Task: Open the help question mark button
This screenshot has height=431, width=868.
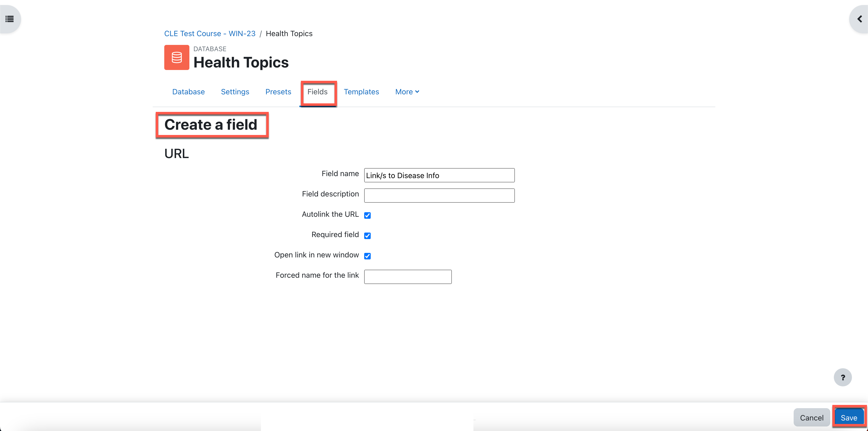Action: (x=843, y=378)
